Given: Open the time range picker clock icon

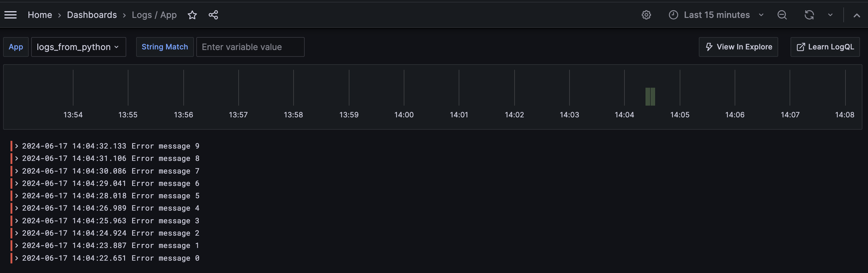Looking at the screenshot, I should click(x=673, y=15).
